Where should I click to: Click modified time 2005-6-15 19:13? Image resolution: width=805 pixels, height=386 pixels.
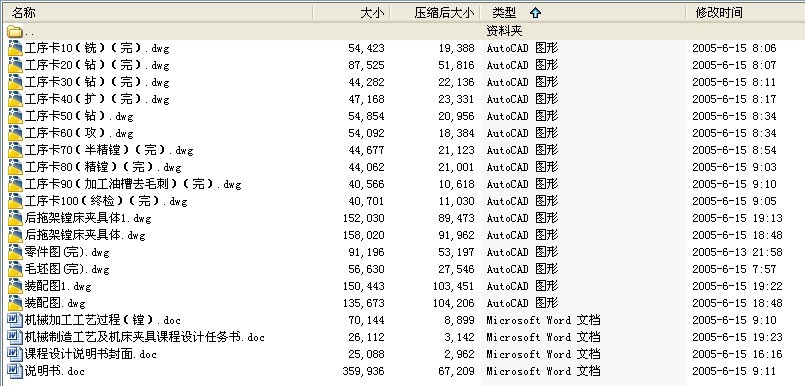click(x=737, y=218)
